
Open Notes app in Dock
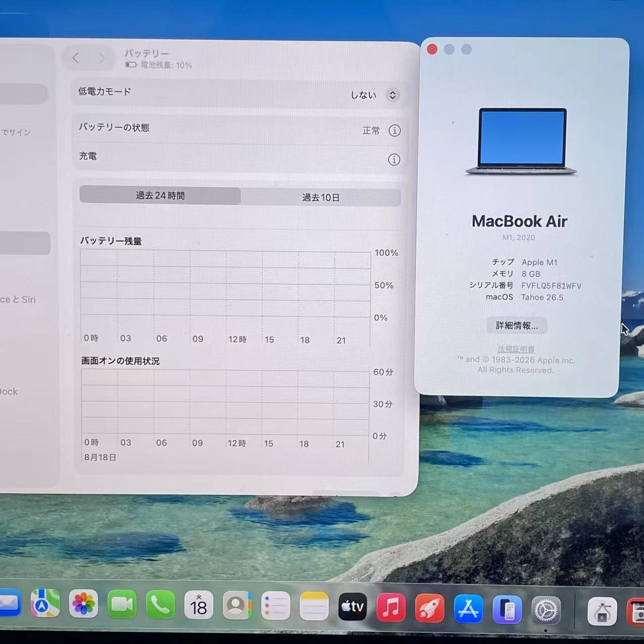tap(314, 606)
